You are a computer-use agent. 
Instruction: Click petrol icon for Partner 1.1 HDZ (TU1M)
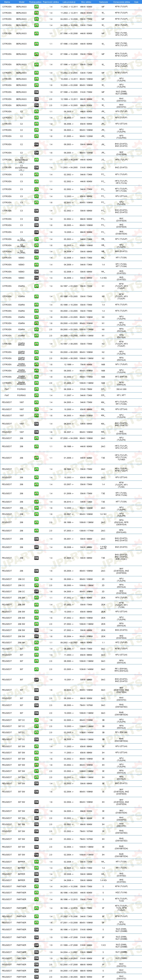pyautogui.click(x=36, y=892)
